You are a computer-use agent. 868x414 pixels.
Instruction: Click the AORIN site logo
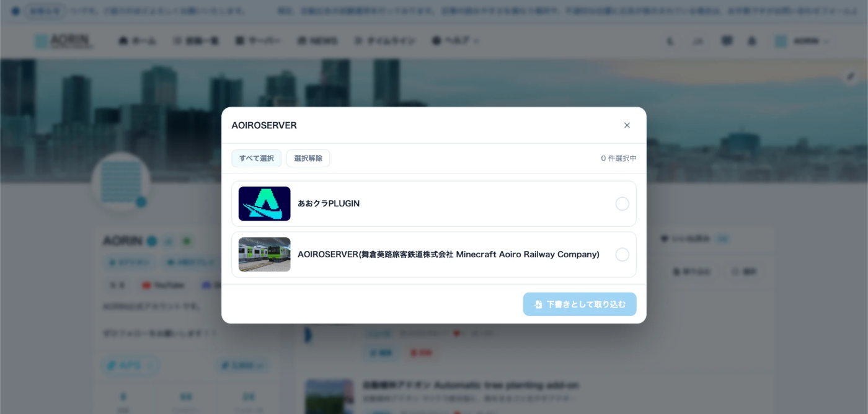(x=64, y=41)
